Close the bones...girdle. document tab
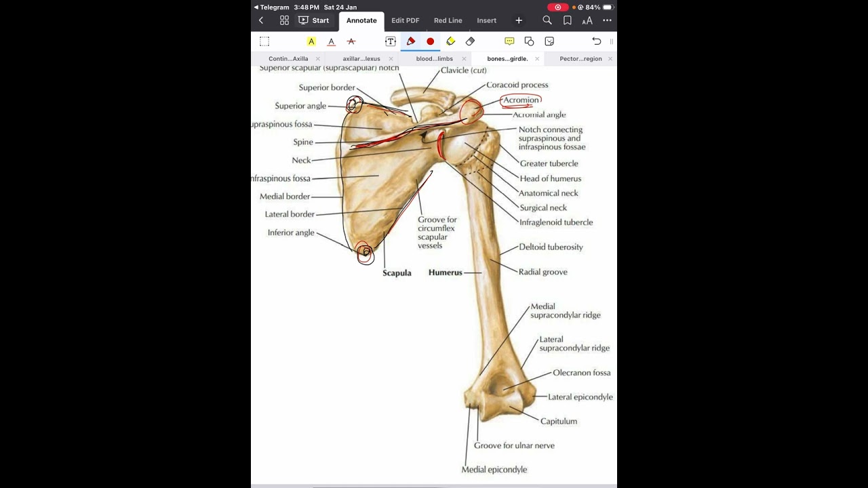 click(x=537, y=59)
